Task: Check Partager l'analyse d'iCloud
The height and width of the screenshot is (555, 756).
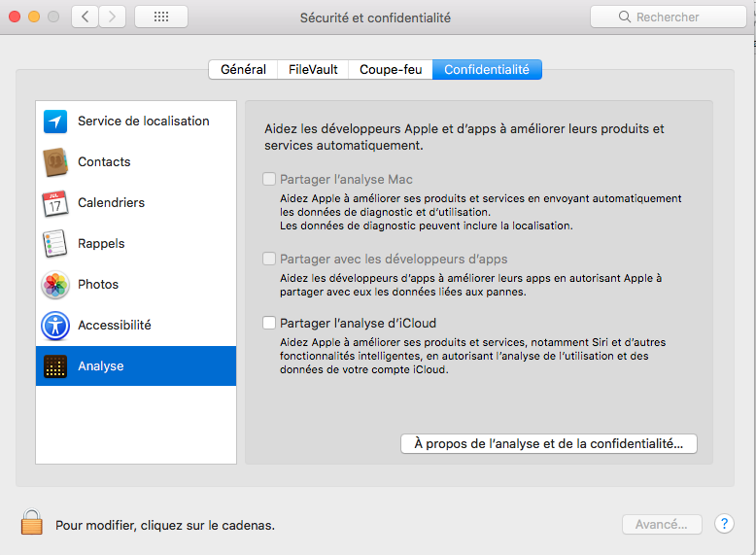Action: coord(269,323)
